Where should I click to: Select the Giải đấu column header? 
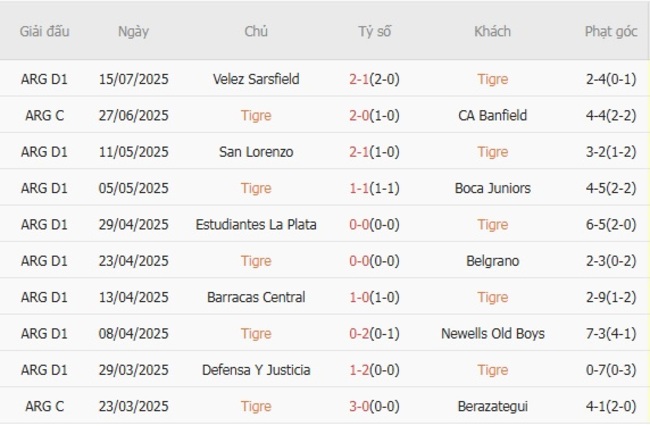point(44,31)
